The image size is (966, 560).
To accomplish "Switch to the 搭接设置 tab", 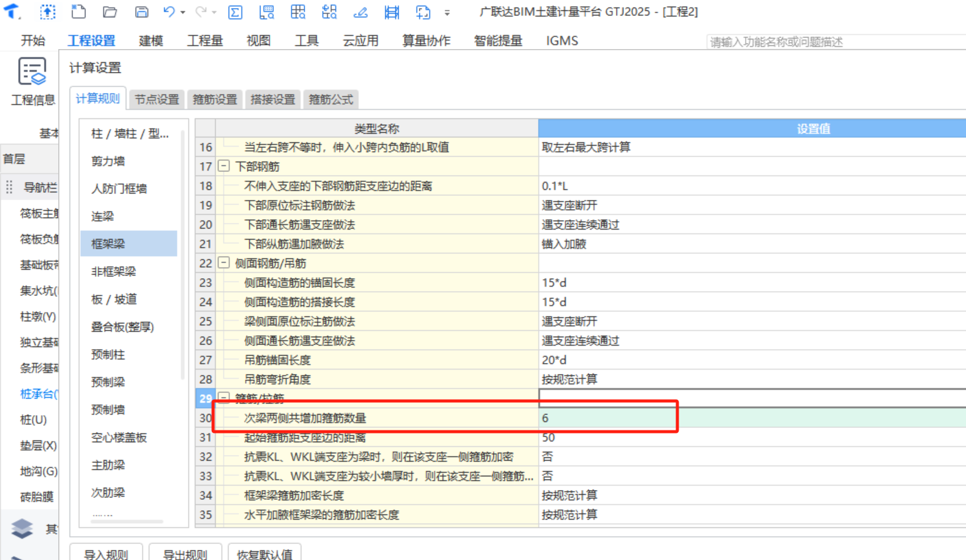I will tap(273, 99).
